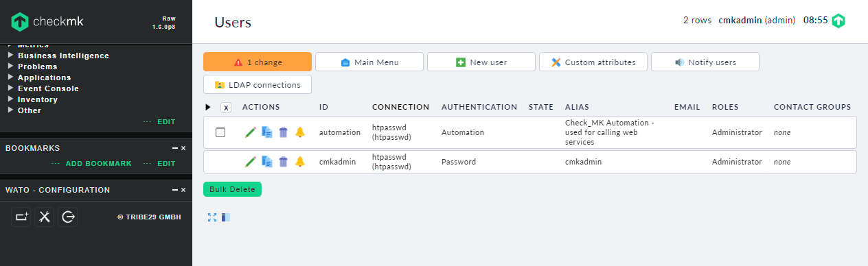Viewport: 868px width, 266px height.
Task: Sort by the ID column header
Action: pos(324,107)
